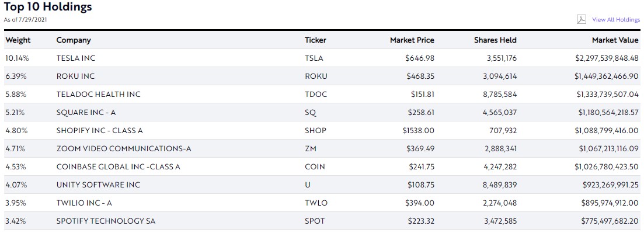644x233 pixels.
Task: Open the View All Holdings link
Action: coord(615,20)
